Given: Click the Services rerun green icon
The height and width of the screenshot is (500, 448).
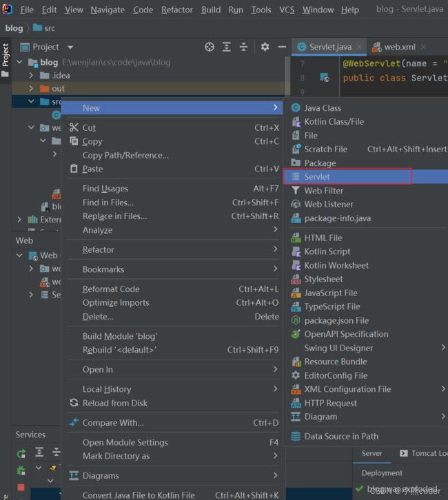Looking at the screenshot, I should point(21,453).
